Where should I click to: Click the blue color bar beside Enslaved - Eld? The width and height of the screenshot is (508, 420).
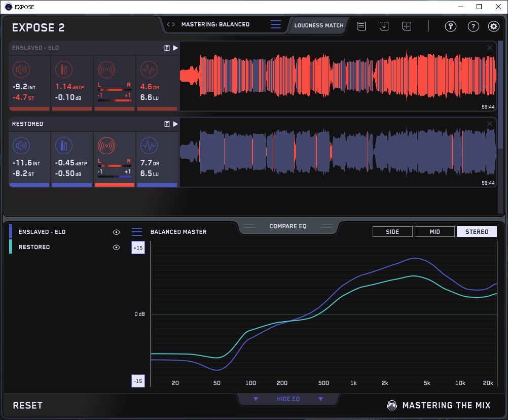pos(11,231)
